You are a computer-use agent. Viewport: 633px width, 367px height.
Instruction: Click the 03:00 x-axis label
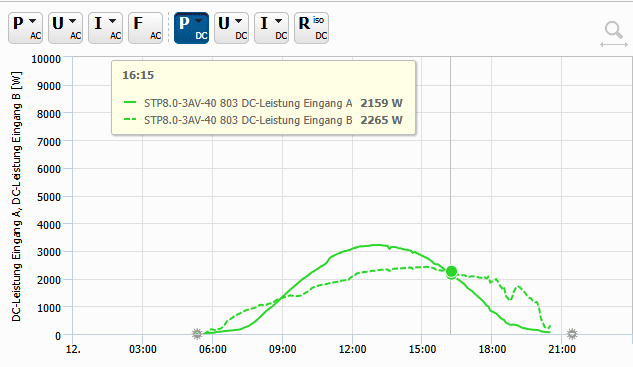coord(143,349)
